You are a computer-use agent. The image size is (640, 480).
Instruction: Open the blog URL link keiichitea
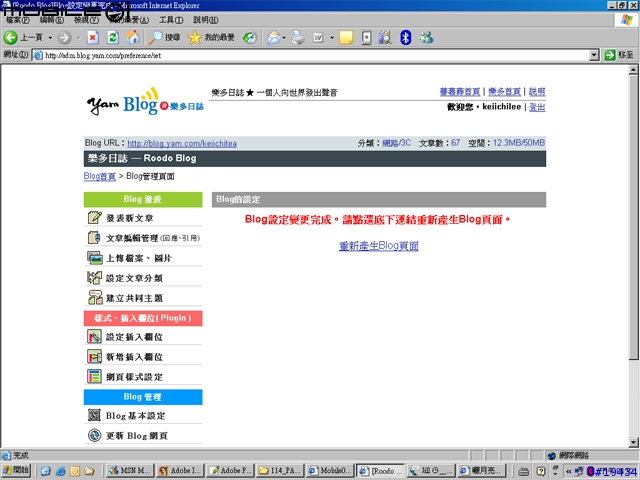182,143
